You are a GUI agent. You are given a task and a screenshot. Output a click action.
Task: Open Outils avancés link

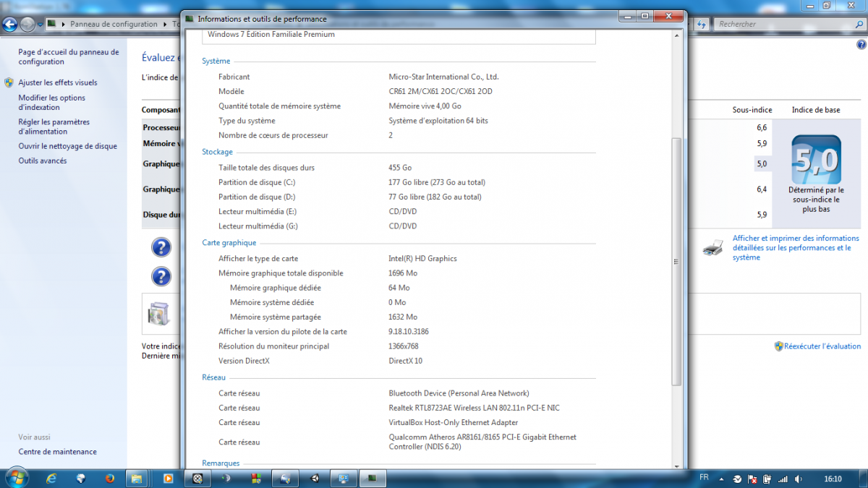[43, 160]
